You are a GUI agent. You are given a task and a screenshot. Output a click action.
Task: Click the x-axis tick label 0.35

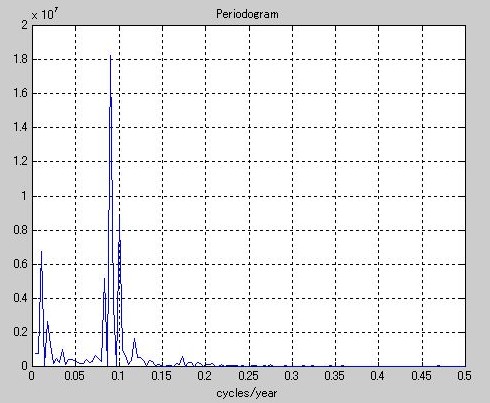(335, 376)
